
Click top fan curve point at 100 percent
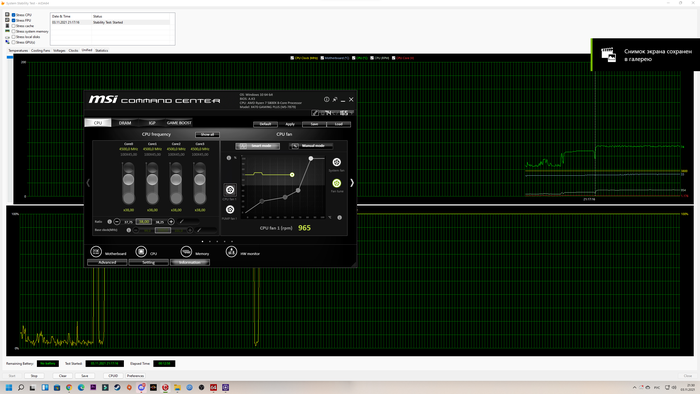point(311,158)
